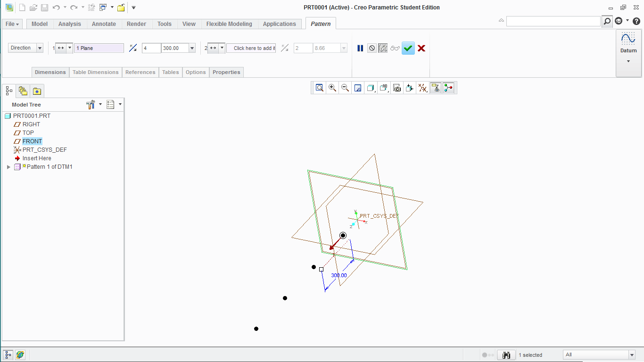Open the datum display filters icon
644x362 pixels.
click(x=423, y=88)
